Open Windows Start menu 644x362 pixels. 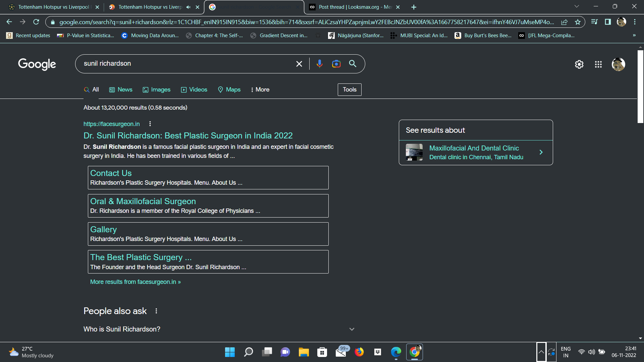tap(230, 352)
